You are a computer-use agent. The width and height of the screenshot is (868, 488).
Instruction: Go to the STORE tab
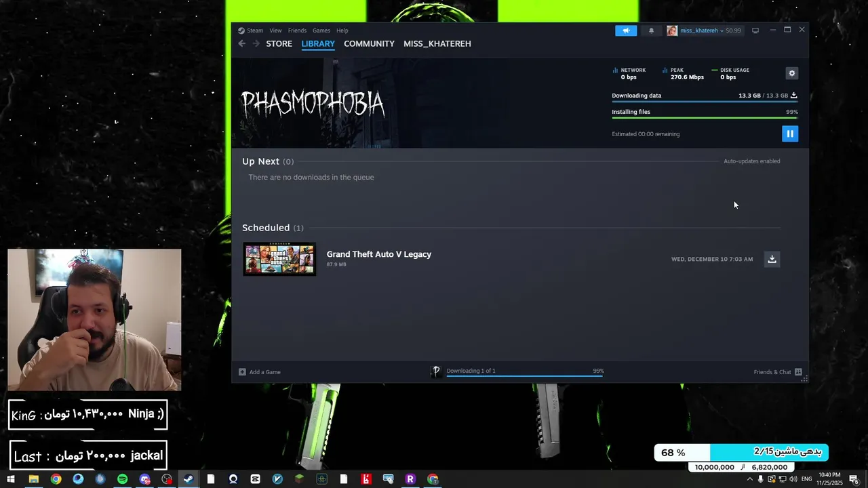pos(279,43)
